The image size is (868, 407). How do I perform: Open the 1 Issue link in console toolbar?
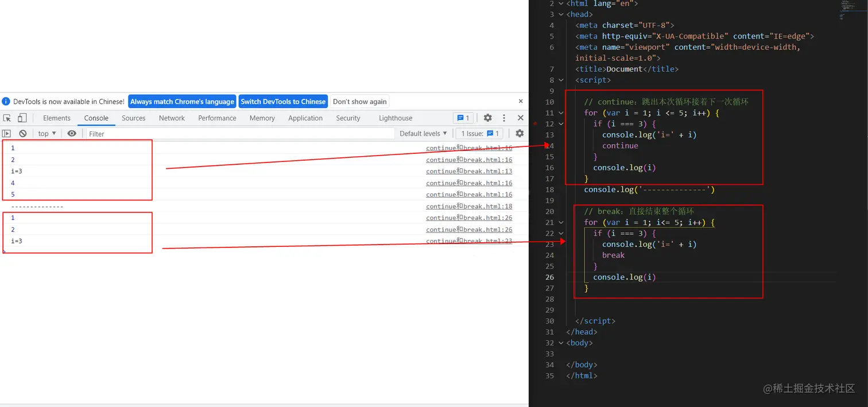[480, 133]
